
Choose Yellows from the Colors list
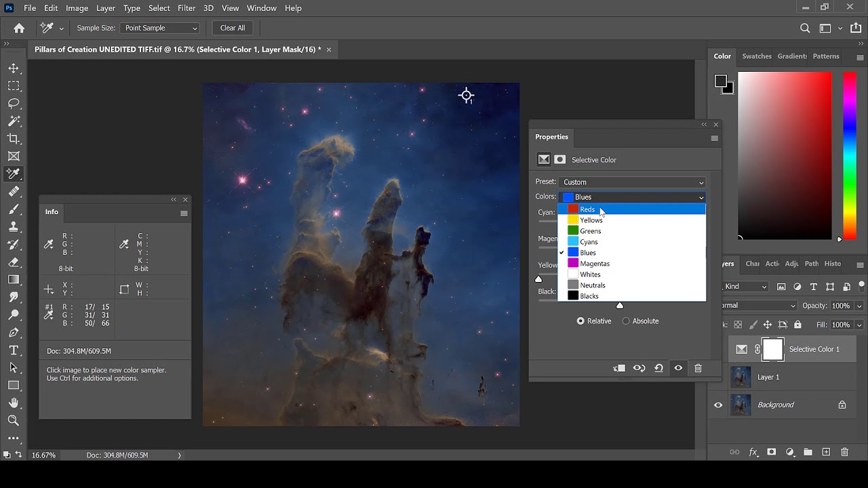pos(632,220)
